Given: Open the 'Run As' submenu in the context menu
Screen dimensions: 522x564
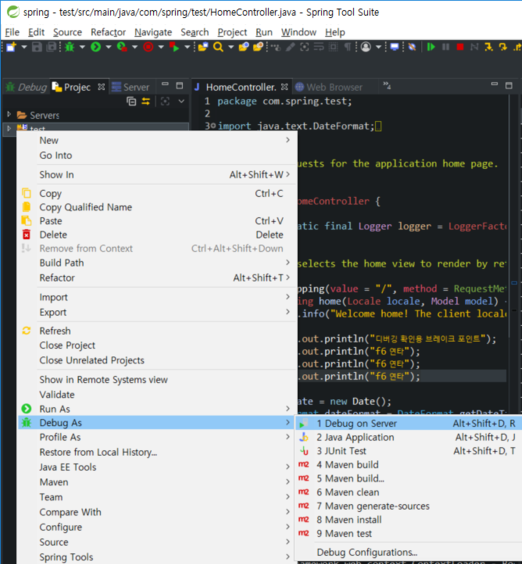Looking at the screenshot, I should (x=157, y=409).
